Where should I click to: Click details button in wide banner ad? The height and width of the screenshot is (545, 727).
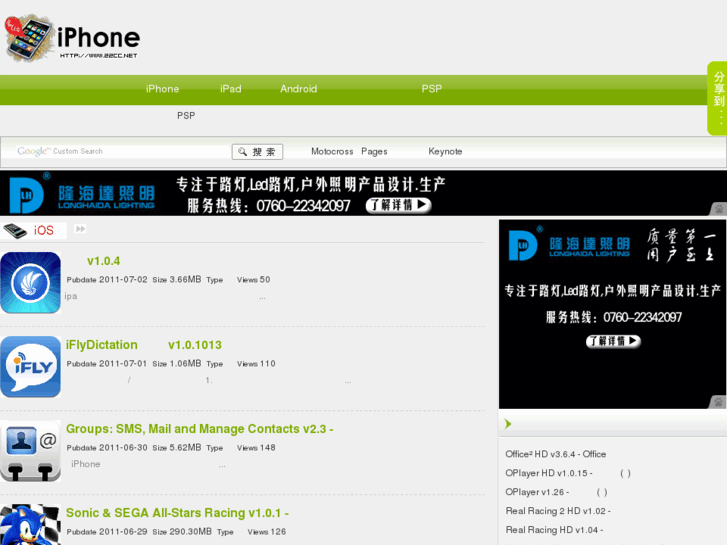point(398,205)
